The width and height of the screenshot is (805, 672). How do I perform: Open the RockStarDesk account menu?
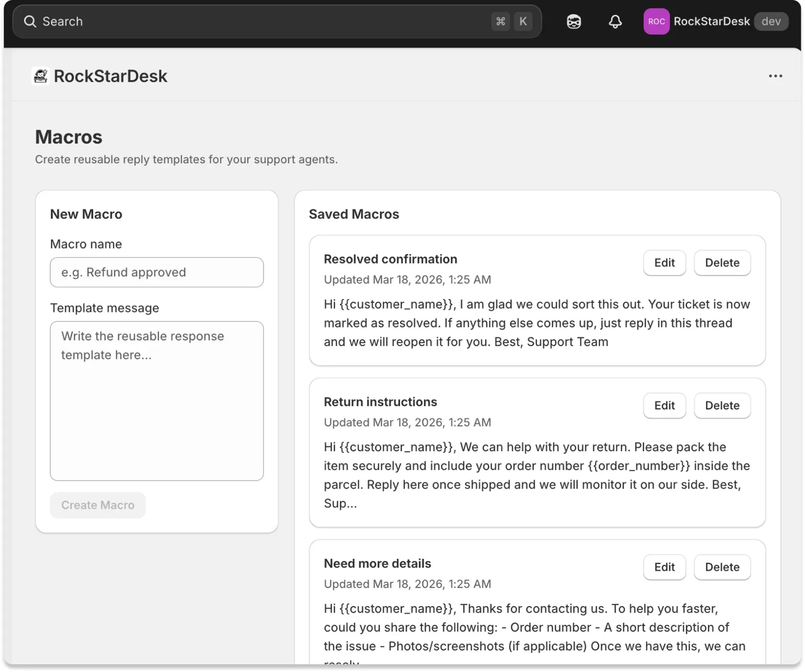[x=716, y=22]
